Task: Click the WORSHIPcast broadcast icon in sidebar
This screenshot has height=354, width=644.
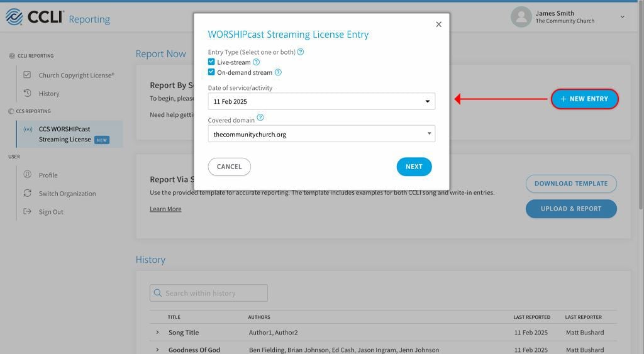Action: pyautogui.click(x=28, y=130)
